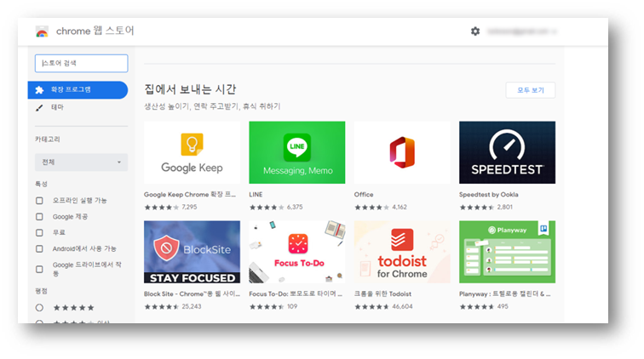644x359 pixels.
Task: Click the 4,162 rating count under Office
Action: click(400, 208)
